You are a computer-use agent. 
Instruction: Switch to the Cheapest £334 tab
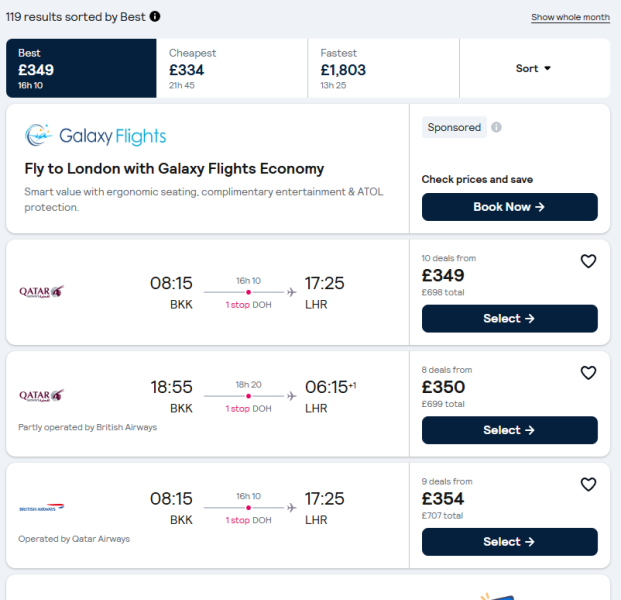tap(232, 68)
